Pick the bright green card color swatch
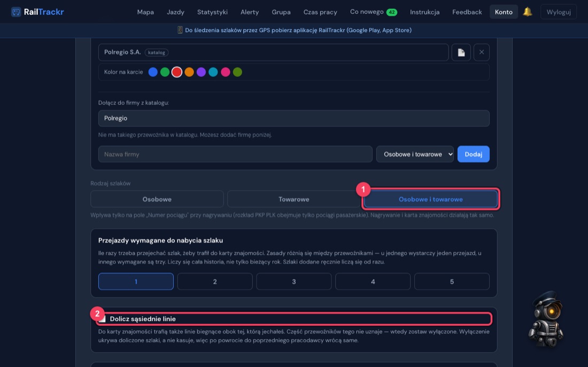Image resolution: width=588 pixels, height=367 pixels. (x=165, y=72)
